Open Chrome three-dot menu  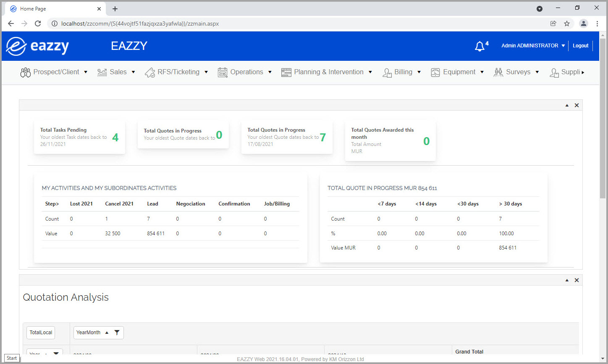pos(597,23)
